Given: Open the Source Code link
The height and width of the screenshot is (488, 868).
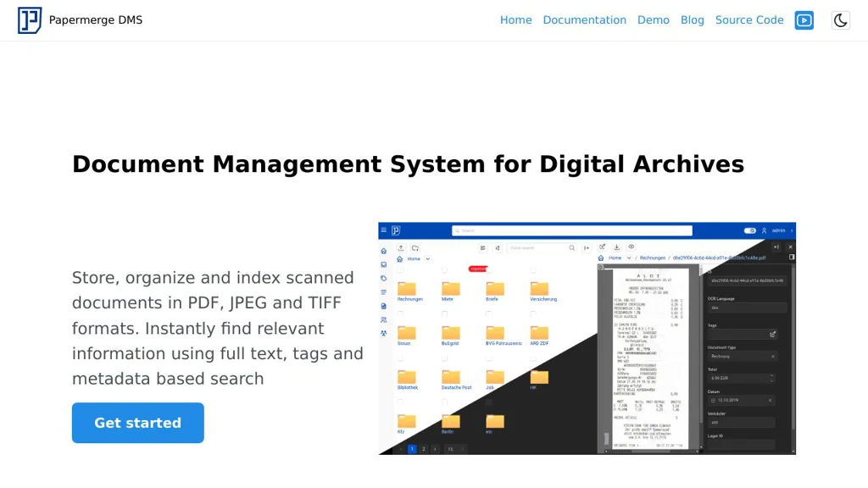Looking at the screenshot, I should (x=749, y=19).
